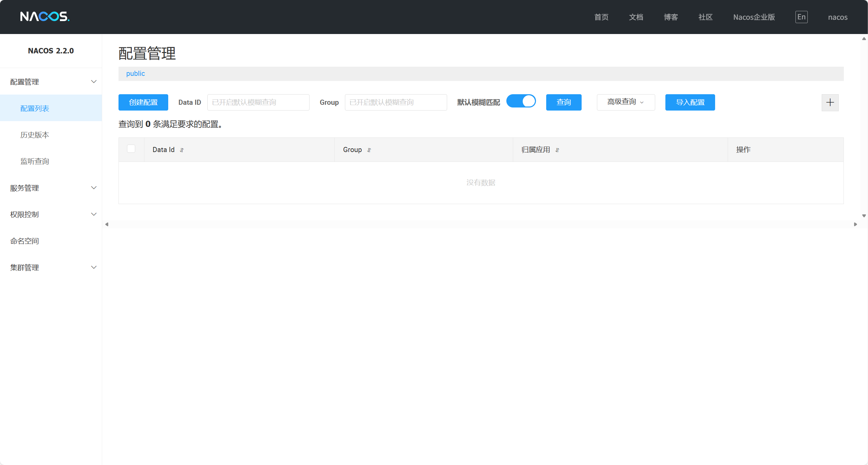Sort by 归属应用 column icon
Image resolution: width=868 pixels, height=465 pixels.
tap(557, 150)
